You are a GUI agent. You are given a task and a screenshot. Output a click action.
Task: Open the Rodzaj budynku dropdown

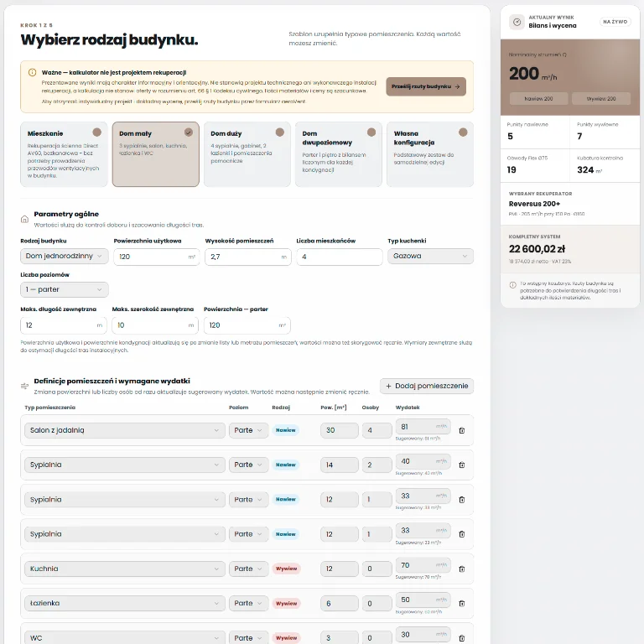(x=65, y=256)
